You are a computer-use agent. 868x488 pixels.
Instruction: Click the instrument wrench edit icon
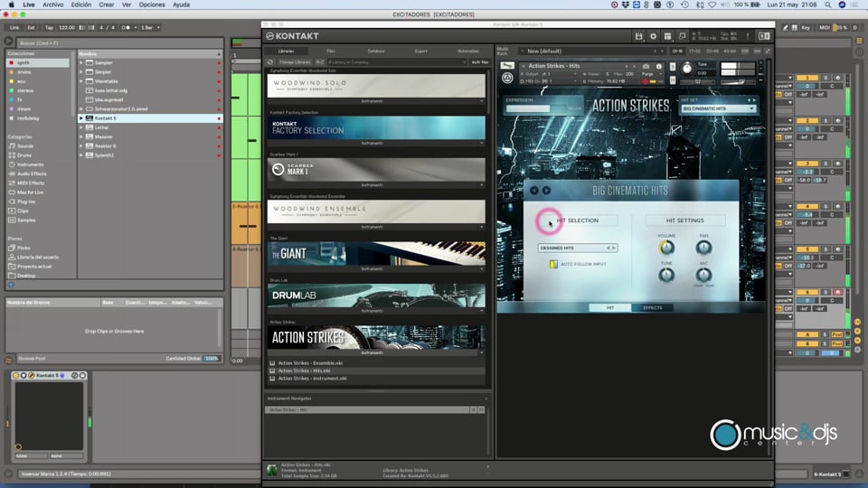click(x=506, y=65)
